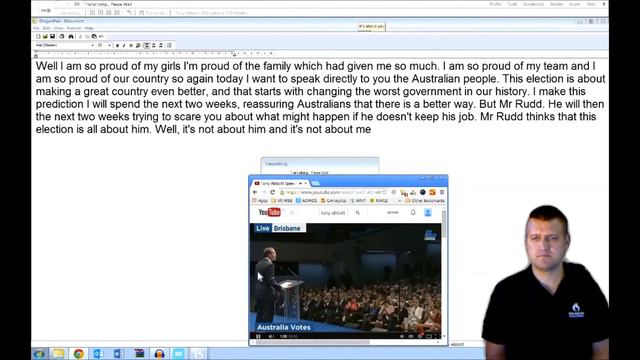
Task: Click the YouTube logo
Action: [270, 212]
